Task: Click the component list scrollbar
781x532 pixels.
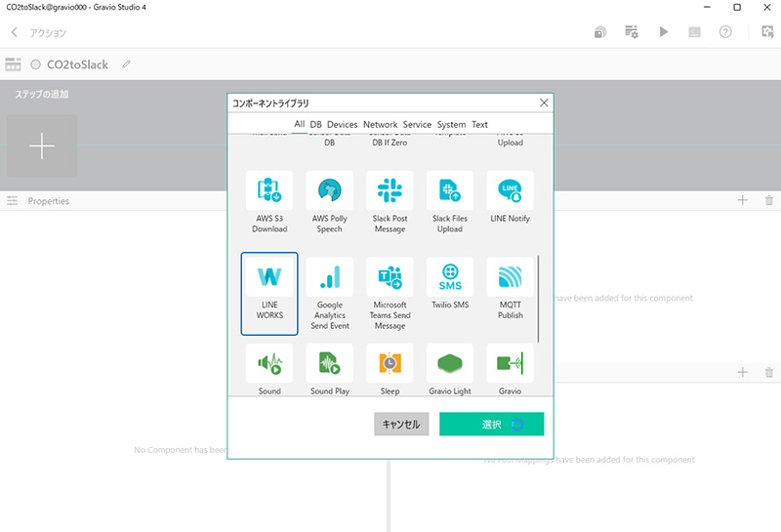Action: tap(538, 298)
